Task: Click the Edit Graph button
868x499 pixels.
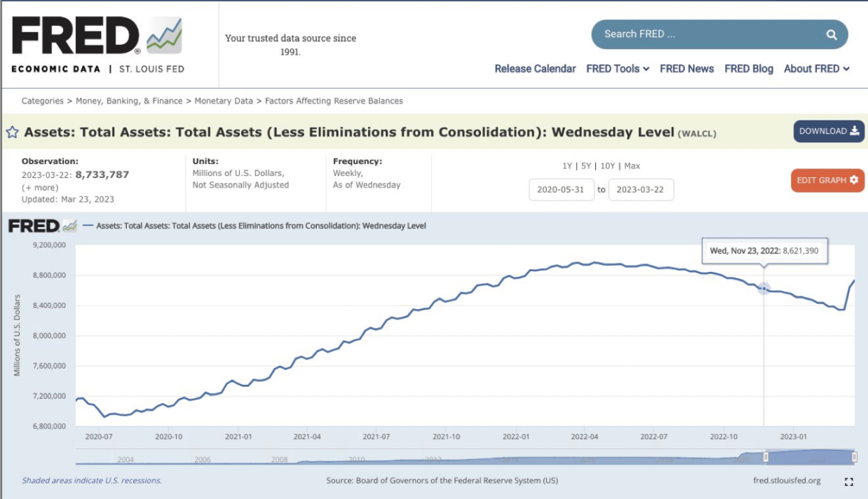Action: click(827, 180)
